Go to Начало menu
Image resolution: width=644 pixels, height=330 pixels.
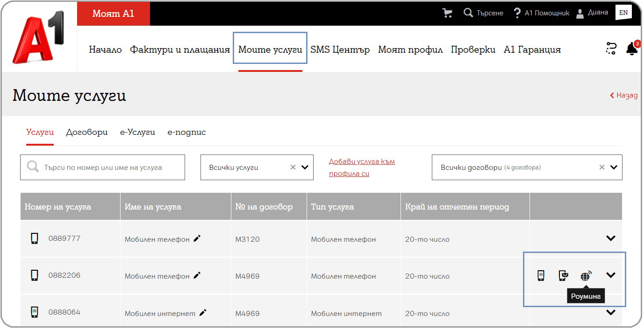105,49
